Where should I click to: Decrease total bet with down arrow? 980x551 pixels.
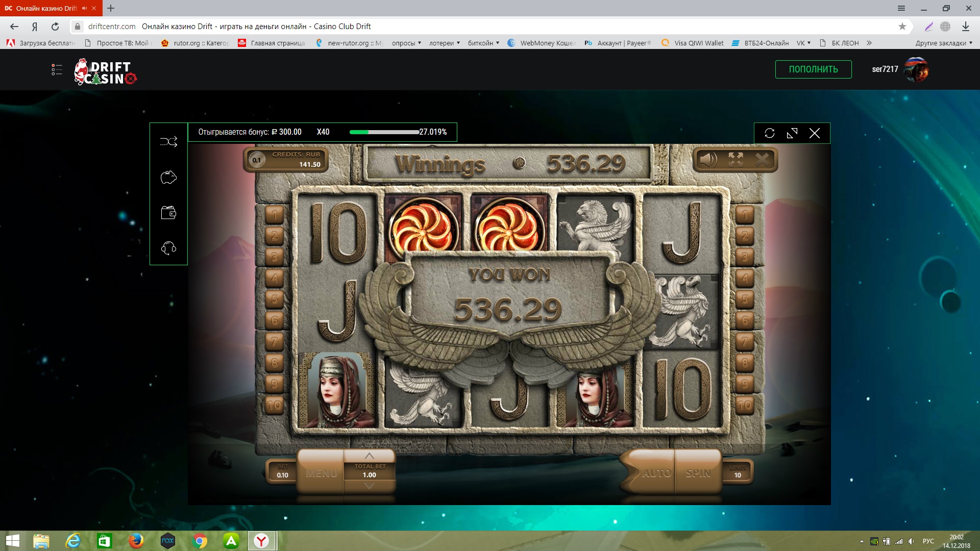point(369,486)
